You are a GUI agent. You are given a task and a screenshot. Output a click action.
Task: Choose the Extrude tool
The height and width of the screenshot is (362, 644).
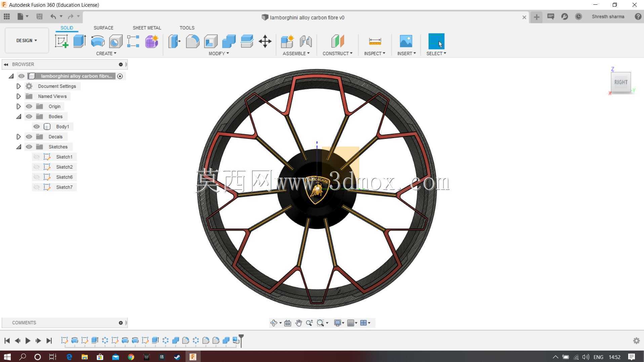[80, 41]
